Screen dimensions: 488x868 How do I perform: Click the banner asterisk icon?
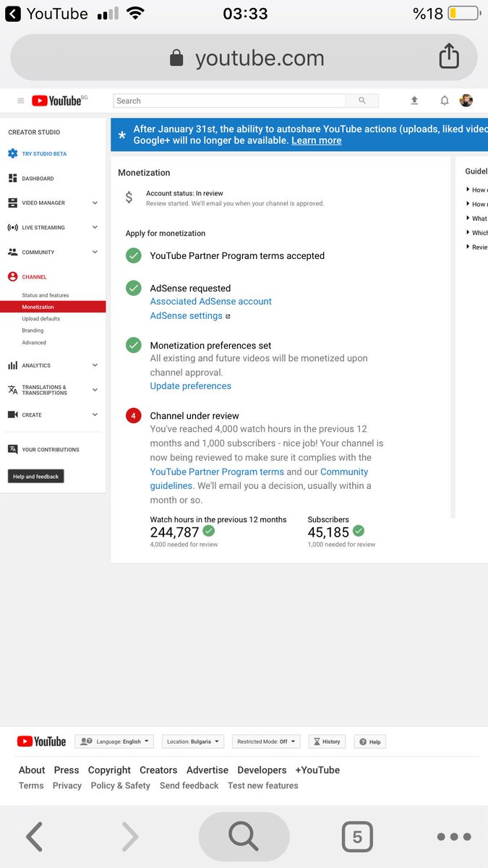(x=121, y=135)
